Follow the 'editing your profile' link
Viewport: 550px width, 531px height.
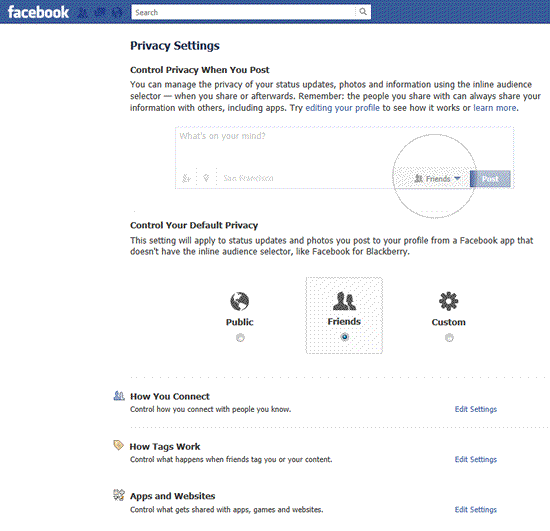tap(342, 108)
